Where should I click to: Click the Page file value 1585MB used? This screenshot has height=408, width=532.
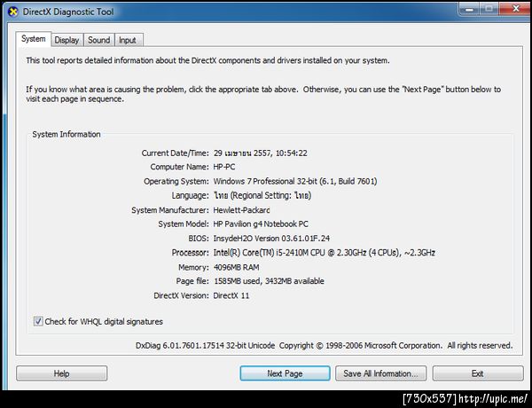coord(269,281)
